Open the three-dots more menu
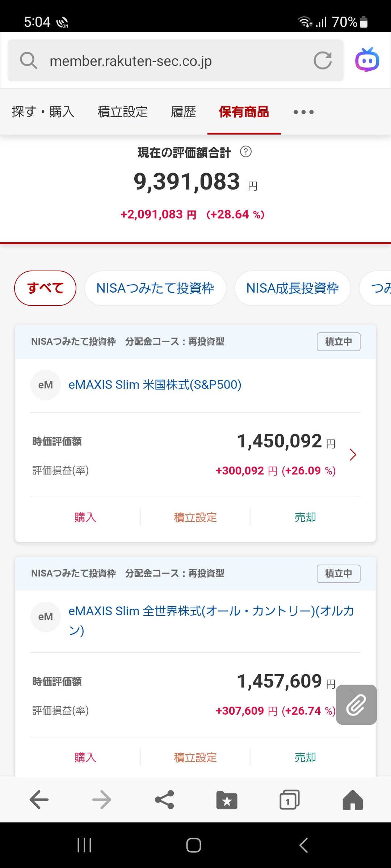The image size is (391, 868). (303, 112)
